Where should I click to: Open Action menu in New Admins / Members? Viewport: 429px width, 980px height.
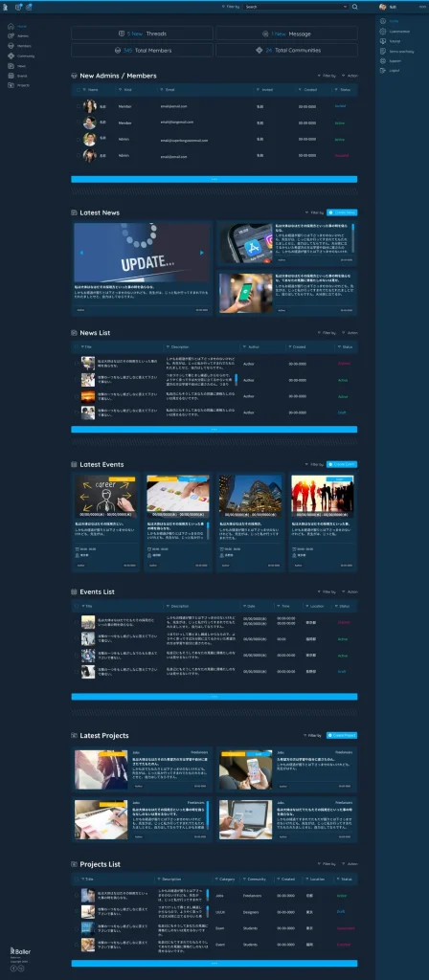click(x=350, y=76)
